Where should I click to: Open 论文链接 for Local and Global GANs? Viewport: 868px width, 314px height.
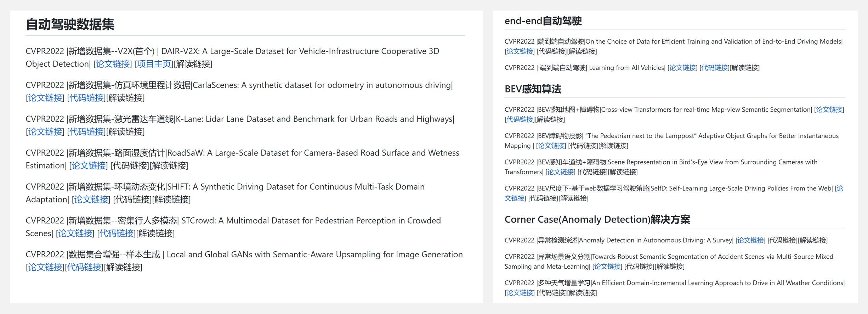pyautogui.click(x=45, y=267)
